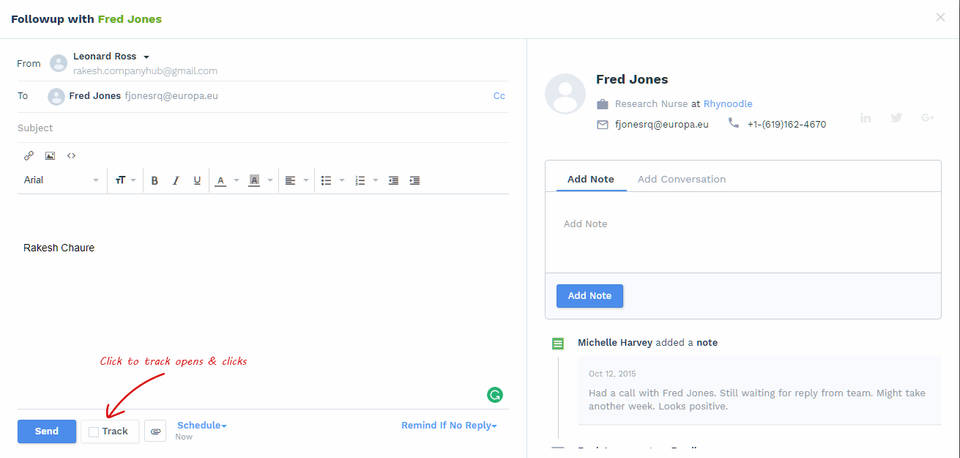Click the phone number +1-(619)162-4670

(787, 124)
